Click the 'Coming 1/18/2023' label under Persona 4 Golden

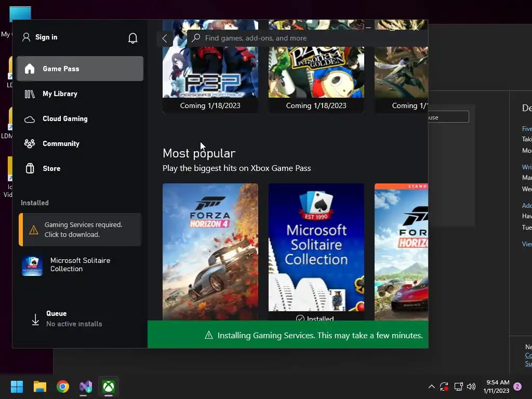(x=316, y=105)
